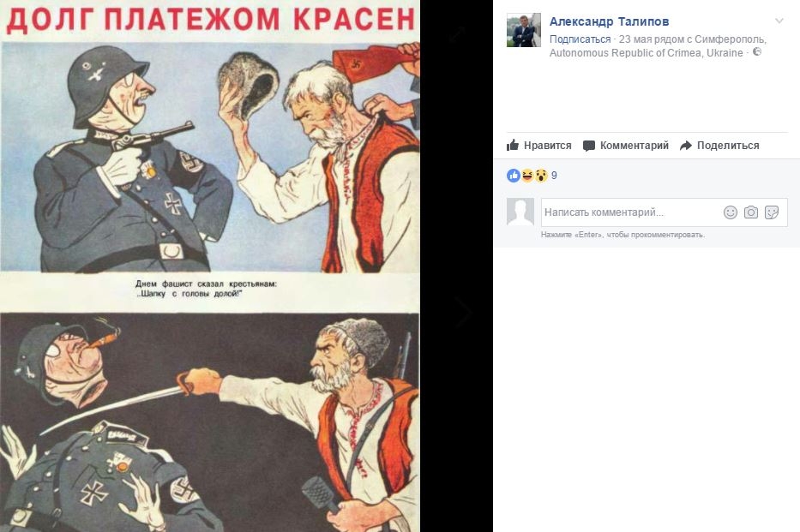Open Александр Талипов profile name link
Screen dimensions: 800x532
609,21
